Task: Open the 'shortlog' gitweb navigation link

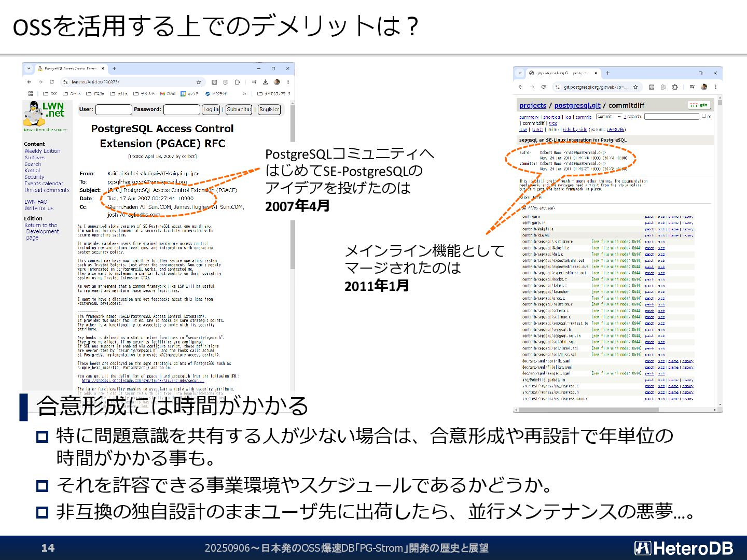Action: [x=551, y=117]
